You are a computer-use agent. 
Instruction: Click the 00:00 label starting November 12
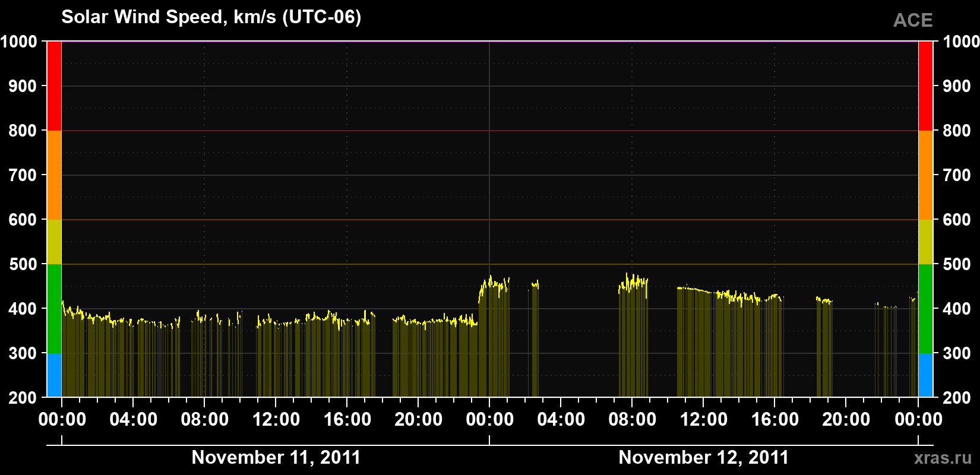tap(490, 420)
